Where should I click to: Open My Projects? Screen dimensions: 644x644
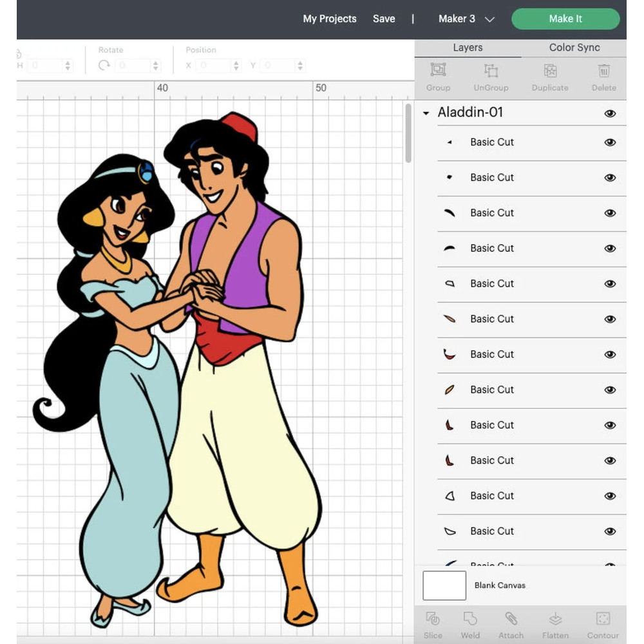[330, 19]
